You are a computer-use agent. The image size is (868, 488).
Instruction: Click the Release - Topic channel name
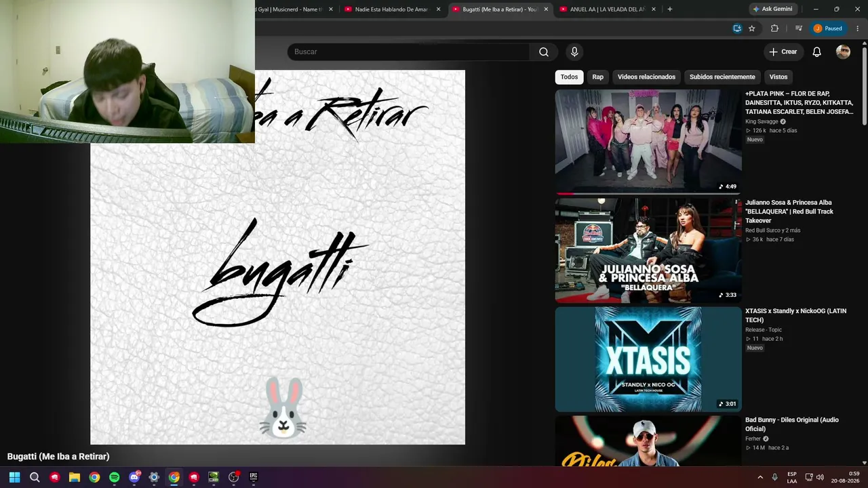(x=764, y=330)
